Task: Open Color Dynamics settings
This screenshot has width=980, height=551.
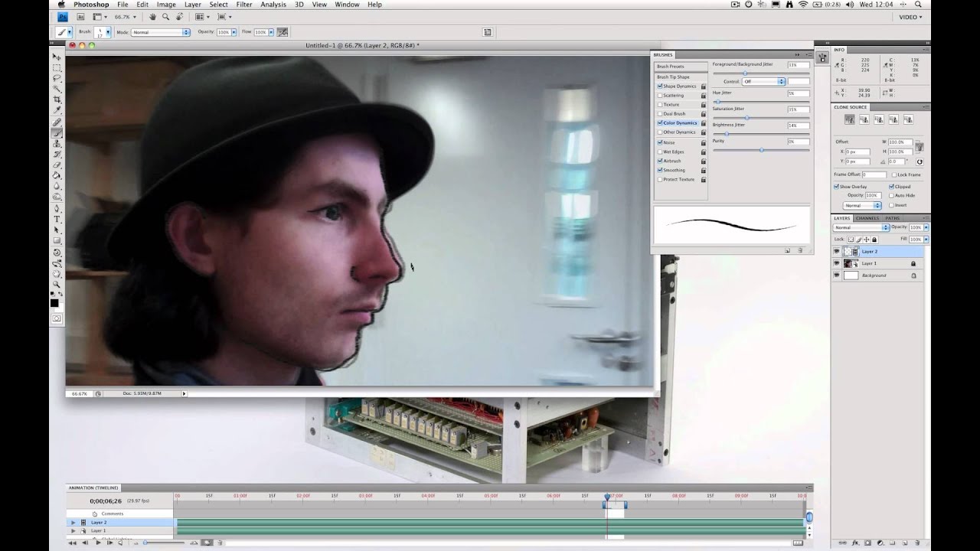Action: [681, 122]
